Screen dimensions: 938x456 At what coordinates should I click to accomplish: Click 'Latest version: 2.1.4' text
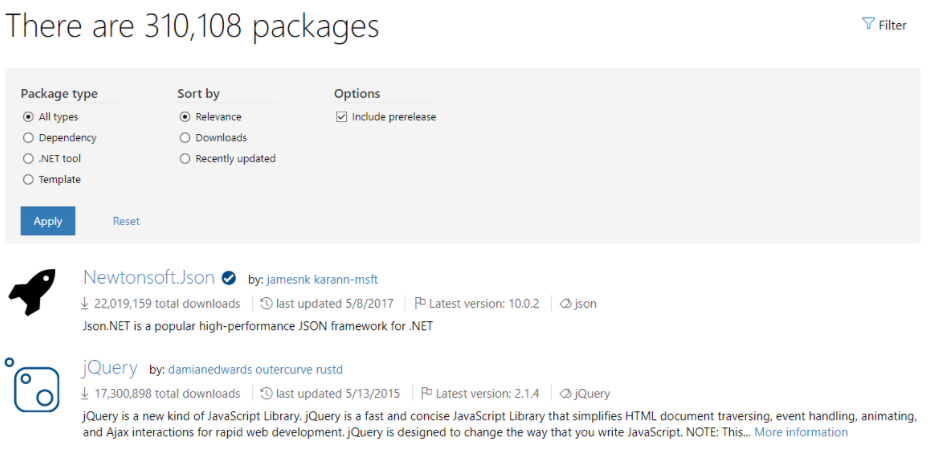coord(488,394)
